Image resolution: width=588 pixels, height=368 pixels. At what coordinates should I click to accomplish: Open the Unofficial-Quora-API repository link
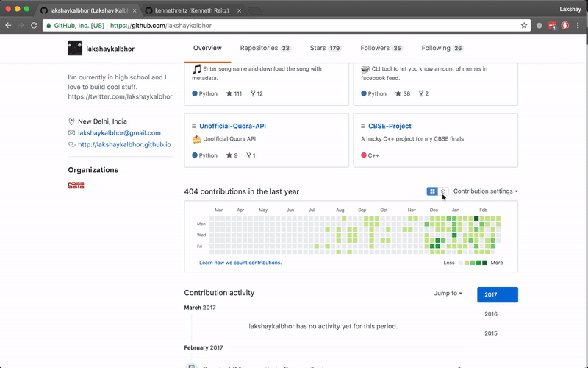pos(232,126)
